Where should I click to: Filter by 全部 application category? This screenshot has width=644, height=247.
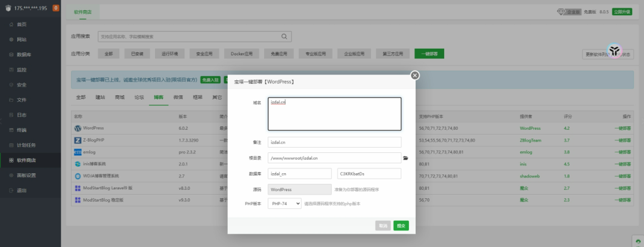109,54
